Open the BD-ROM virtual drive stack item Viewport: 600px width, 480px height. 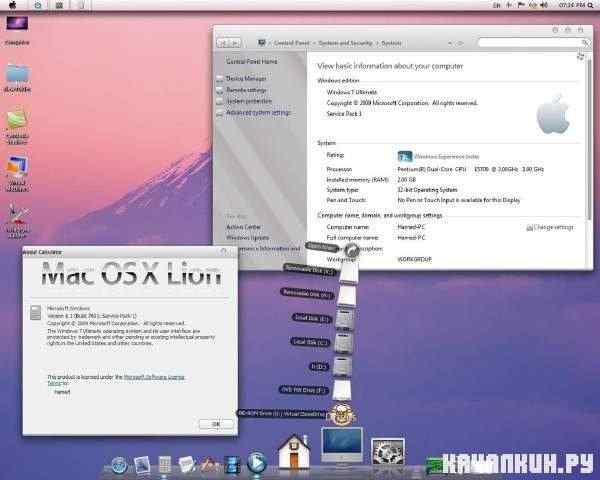point(342,414)
